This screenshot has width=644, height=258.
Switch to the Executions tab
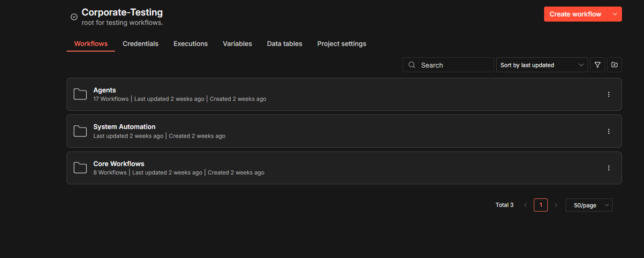tap(190, 44)
